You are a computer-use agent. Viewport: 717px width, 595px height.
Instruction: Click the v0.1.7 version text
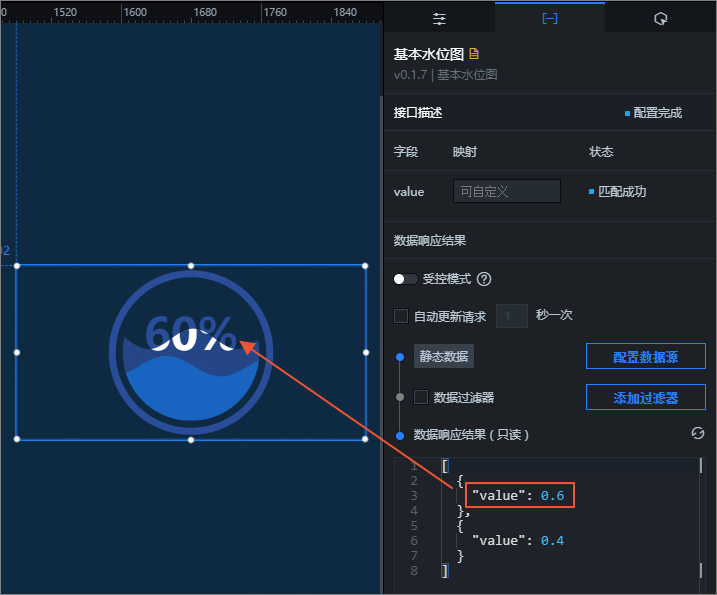pyautogui.click(x=410, y=75)
